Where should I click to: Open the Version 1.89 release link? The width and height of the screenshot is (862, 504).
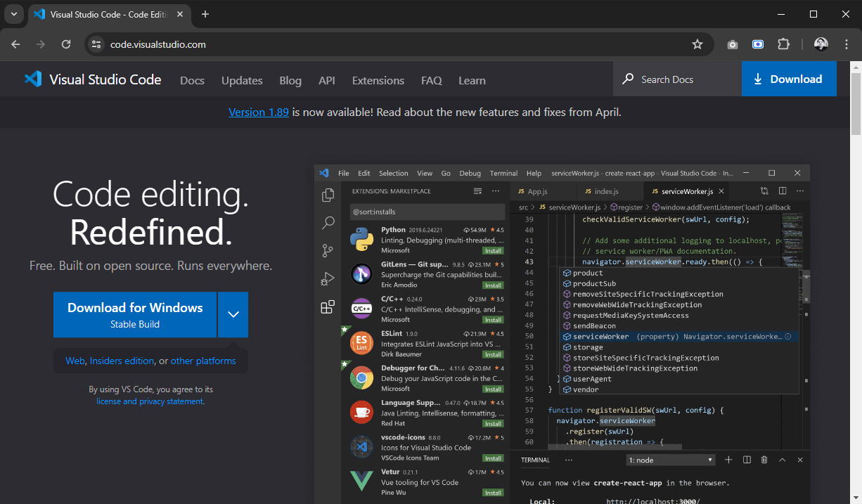pyautogui.click(x=259, y=112)
